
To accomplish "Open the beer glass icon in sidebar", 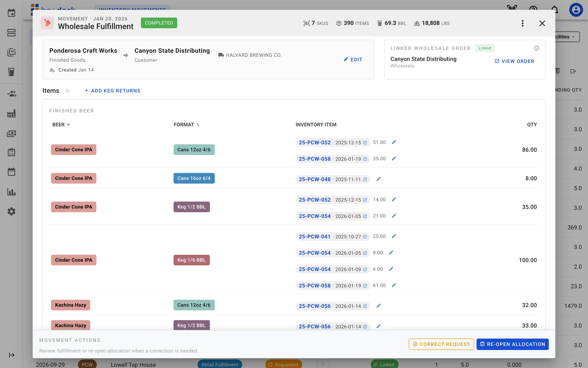I will pos(11,72).
